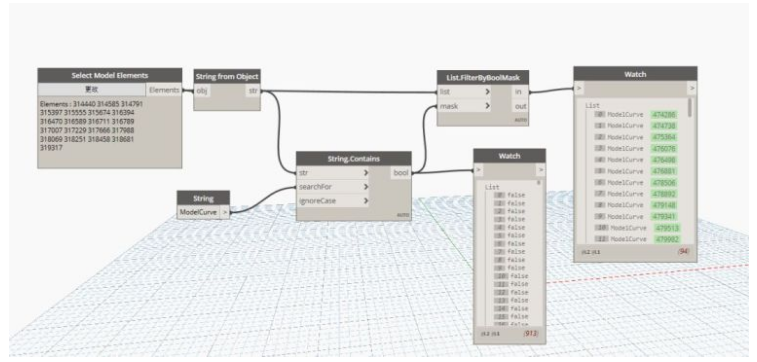This screenshot has width=757, height=362.
Task: Select the String.Contains node header
Action: [353, 158]
